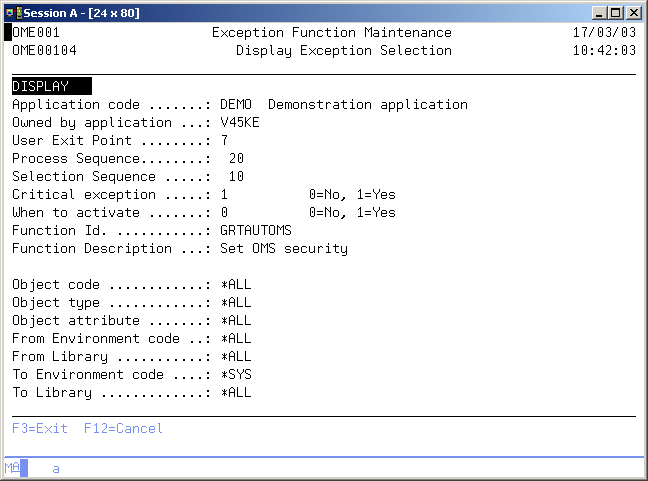Select the Critical exception value 1
Viewport: 648px width, 481px height.
tap(224, 194)
